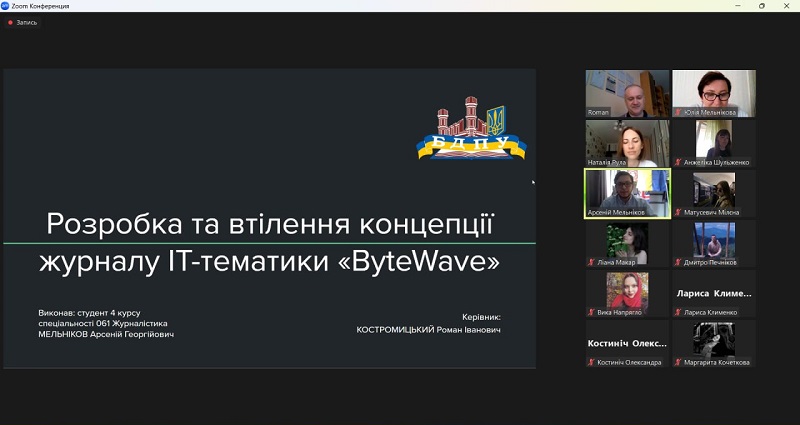Click the red recording indicator dot
Screen dimensions: 800x425
click(10, 22)
